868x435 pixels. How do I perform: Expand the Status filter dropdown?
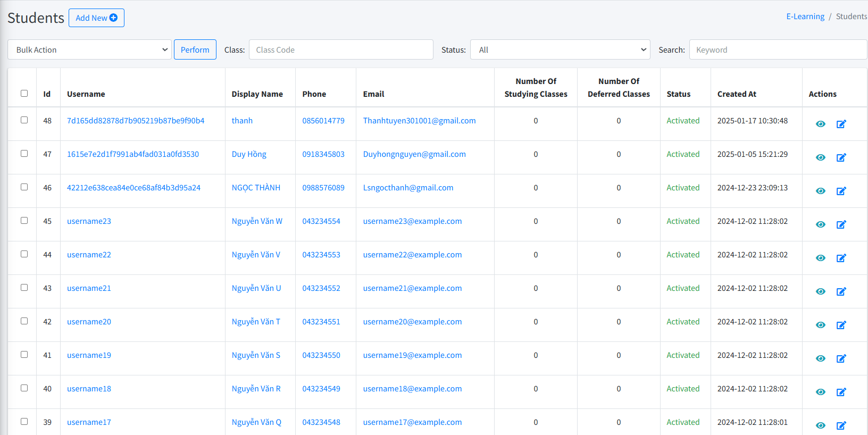tap(560, 49)
